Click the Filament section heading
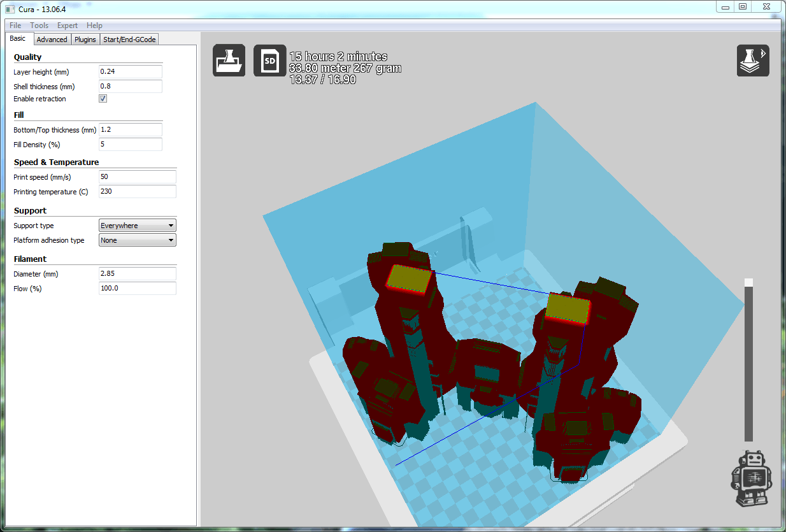Screen dimensions: 786x532 [x=30, y=259]
